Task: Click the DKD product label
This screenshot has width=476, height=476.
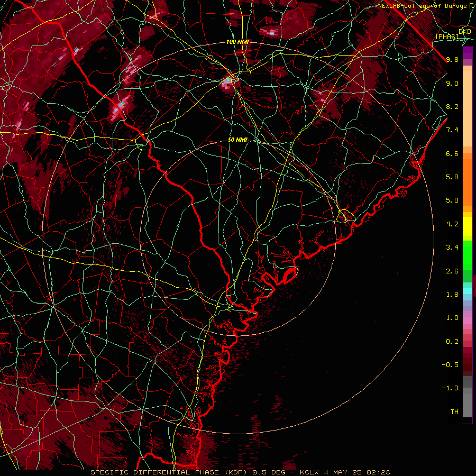Action: (465, 32)
